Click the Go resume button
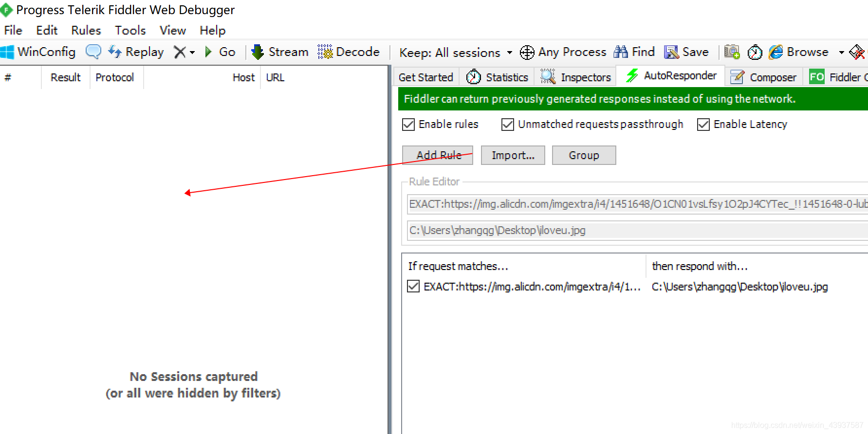Image resolution: width=868 pixels, height=434 pixels. tap(220, 52)
